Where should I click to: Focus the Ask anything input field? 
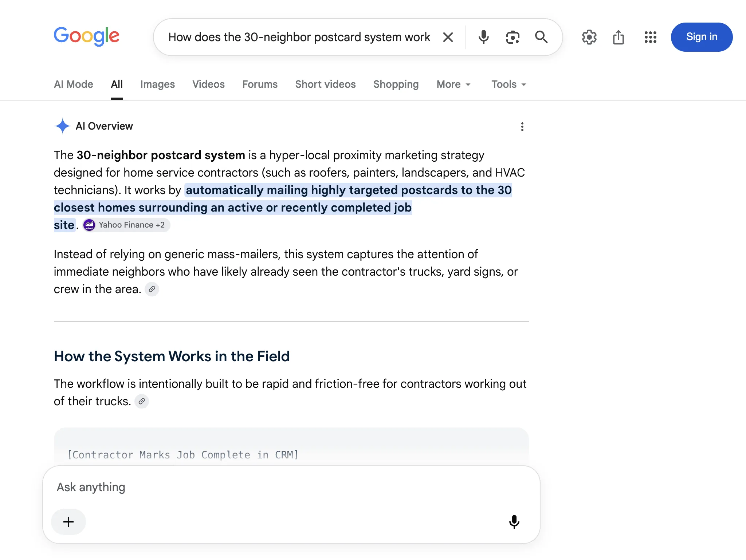291,487
